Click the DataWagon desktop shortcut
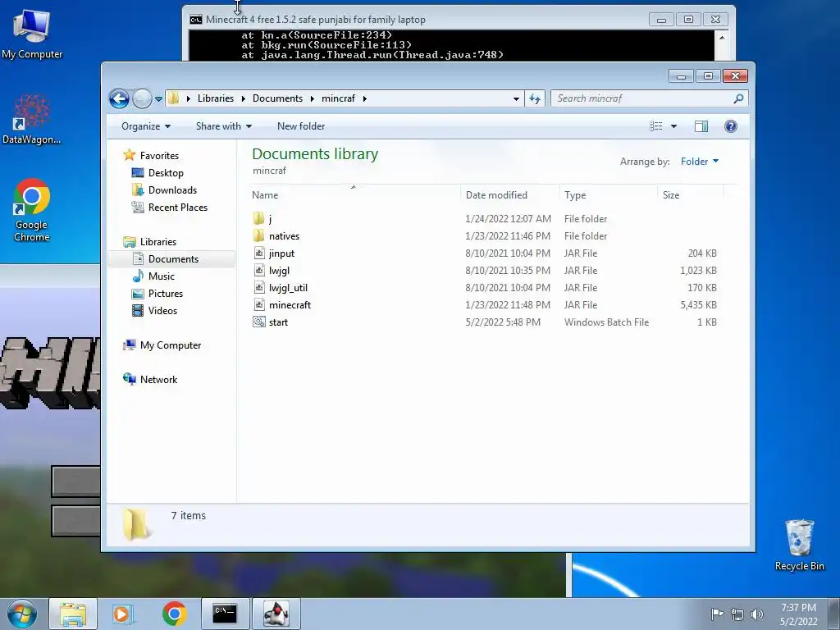Viewport: 840px width, 630px height. (32, 119)
